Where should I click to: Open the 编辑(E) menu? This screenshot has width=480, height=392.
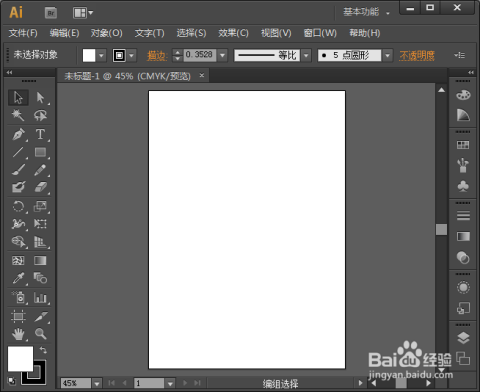[64, 33]
